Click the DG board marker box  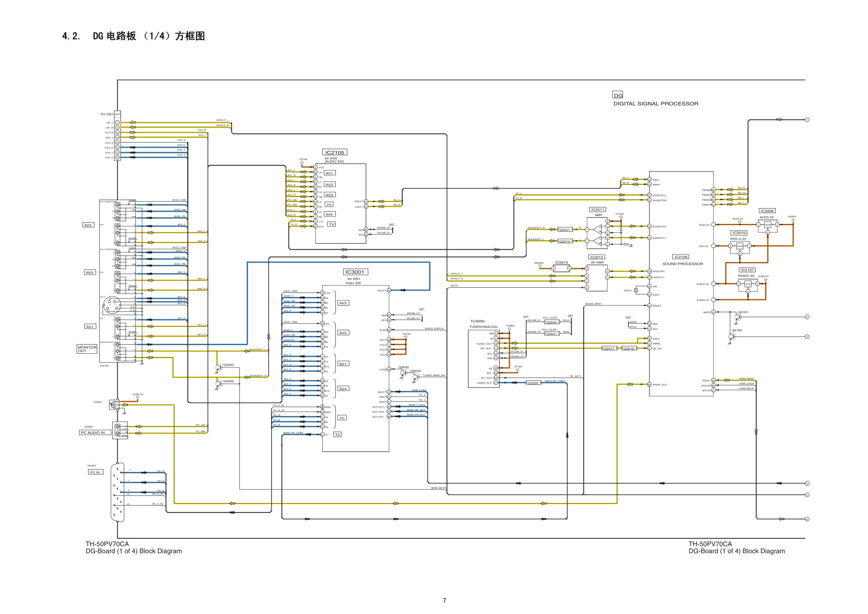[617, 95]
